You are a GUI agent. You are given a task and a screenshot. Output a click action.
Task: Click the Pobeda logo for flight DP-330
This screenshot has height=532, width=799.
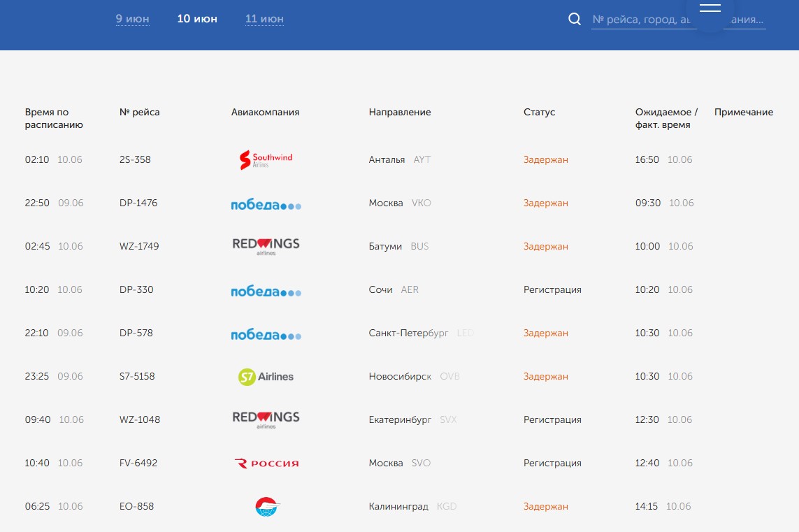[x=266, y=291]
